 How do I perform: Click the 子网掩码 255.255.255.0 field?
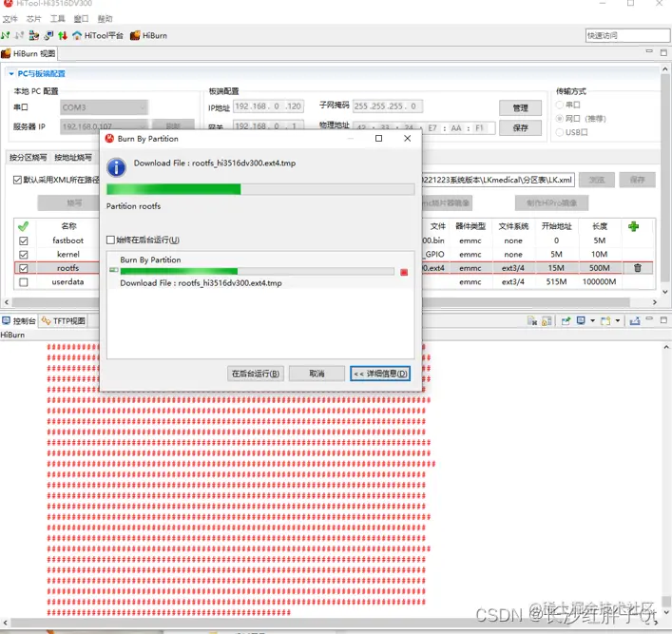(x=388, y=106)
